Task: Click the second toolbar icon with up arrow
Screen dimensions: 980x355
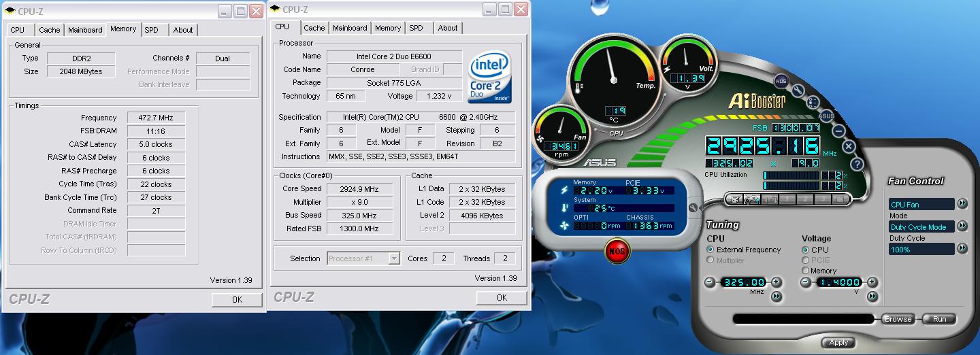Action: 752,199
